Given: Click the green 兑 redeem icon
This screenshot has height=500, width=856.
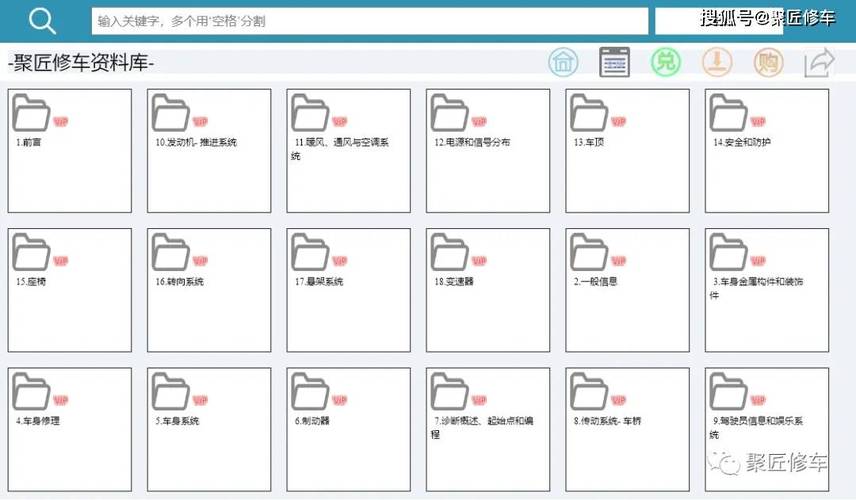Looking at the screenshot, I should 665,62.
